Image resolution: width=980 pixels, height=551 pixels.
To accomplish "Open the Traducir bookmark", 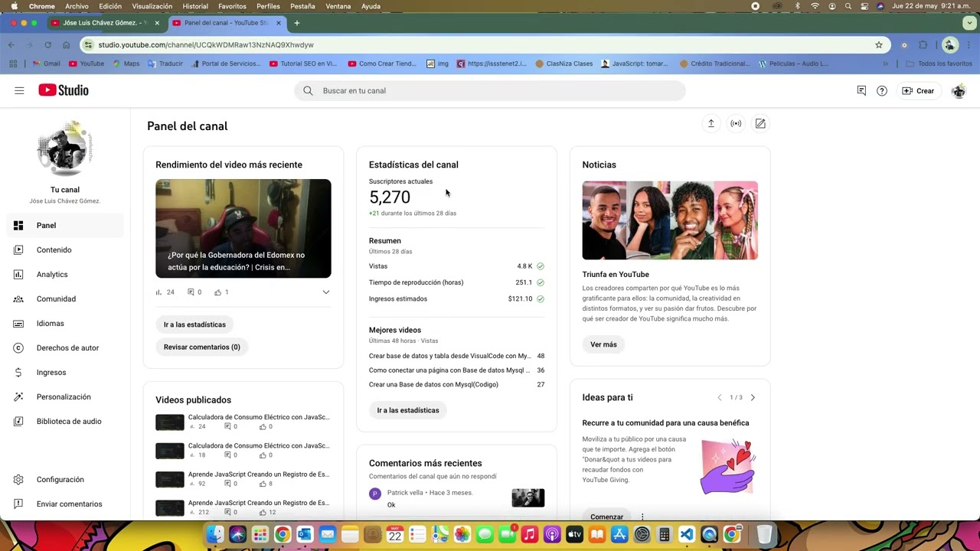I will click(165, 64).
